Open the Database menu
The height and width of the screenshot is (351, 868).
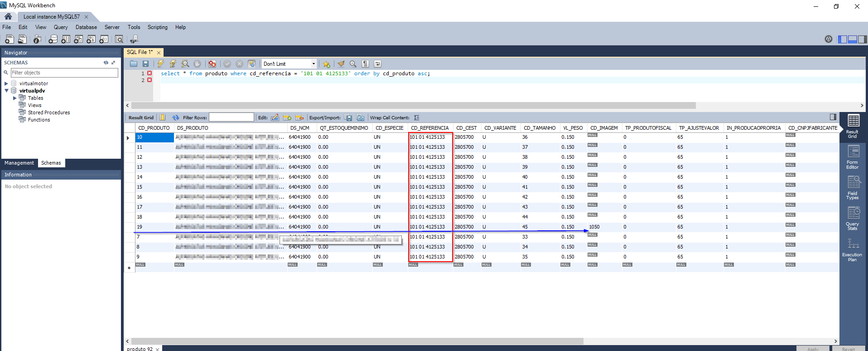click(86, 27)
